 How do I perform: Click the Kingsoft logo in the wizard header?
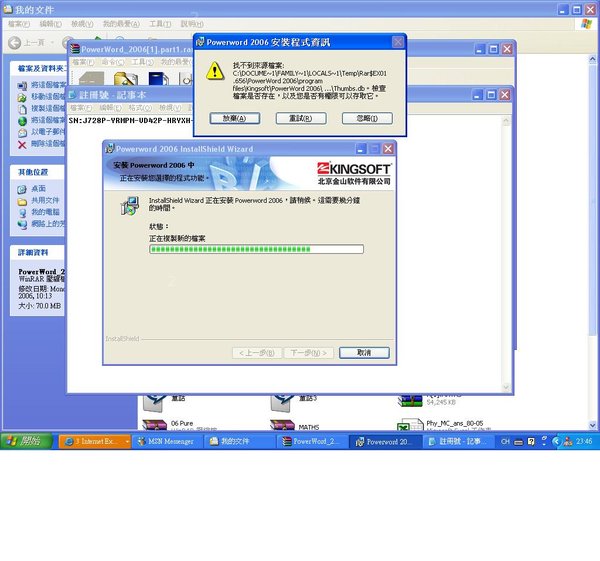[354, 173]
